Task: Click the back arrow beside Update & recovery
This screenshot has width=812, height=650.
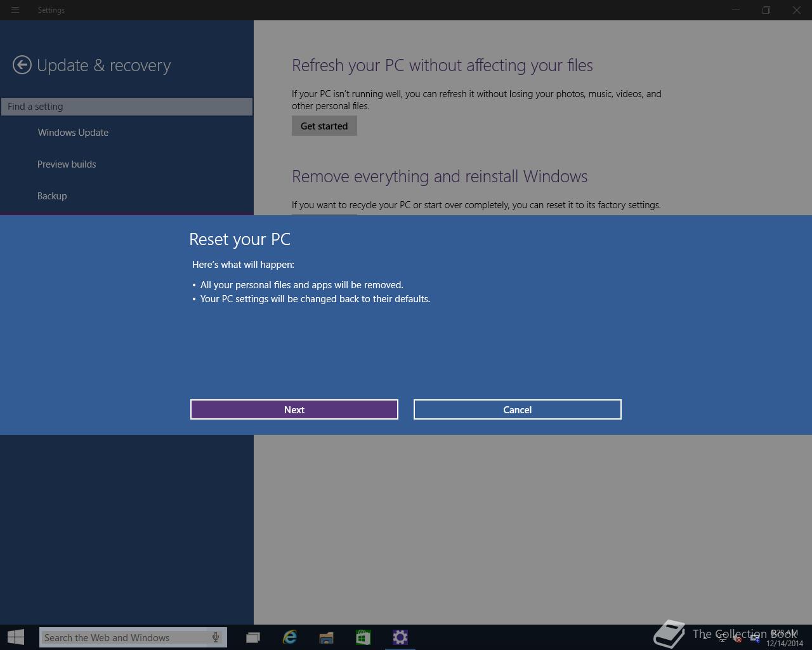Action: point(22,65)
